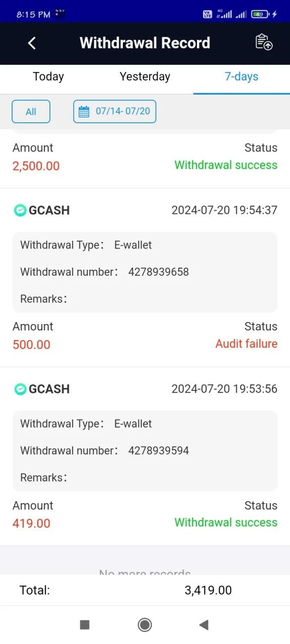Tap withdrawal number 4278939658

tap(159, 272)
